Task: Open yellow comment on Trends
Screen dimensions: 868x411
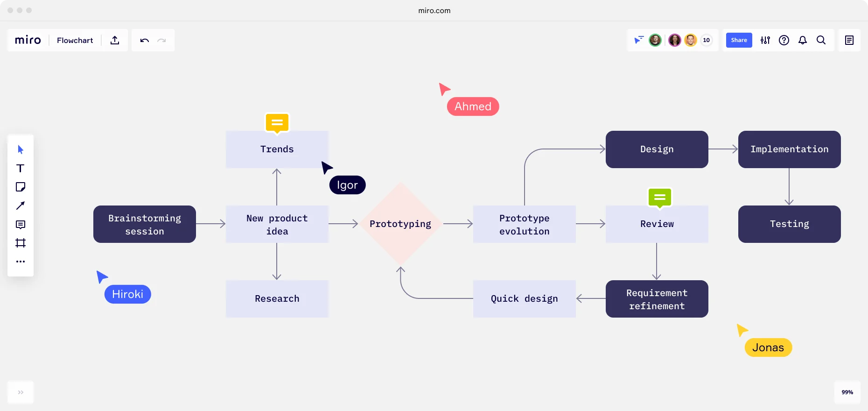Action: [x=277, y=123]
